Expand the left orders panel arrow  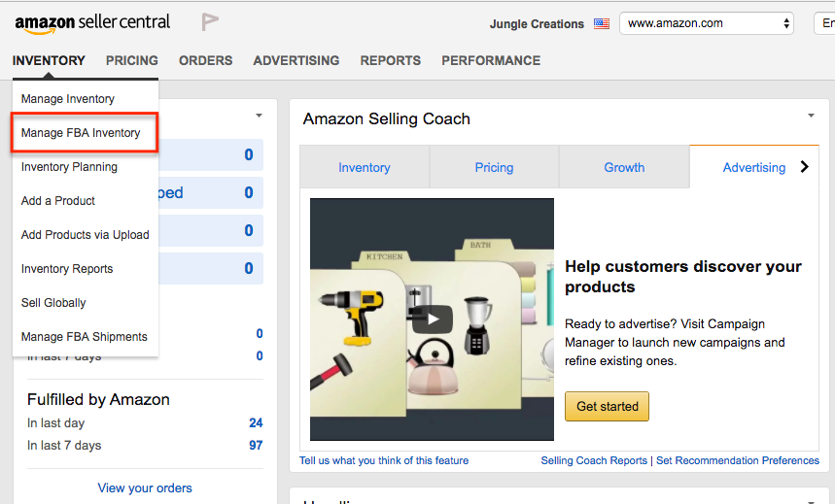[259, 116]
